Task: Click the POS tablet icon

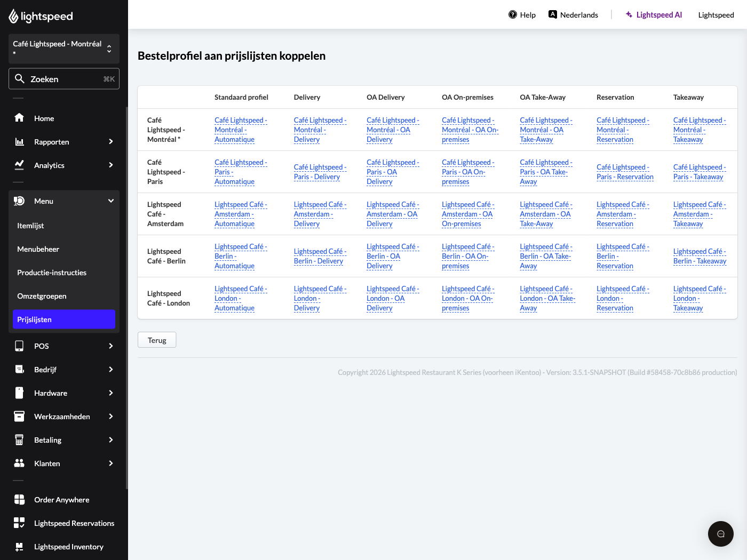Action: tap(19, 346)
